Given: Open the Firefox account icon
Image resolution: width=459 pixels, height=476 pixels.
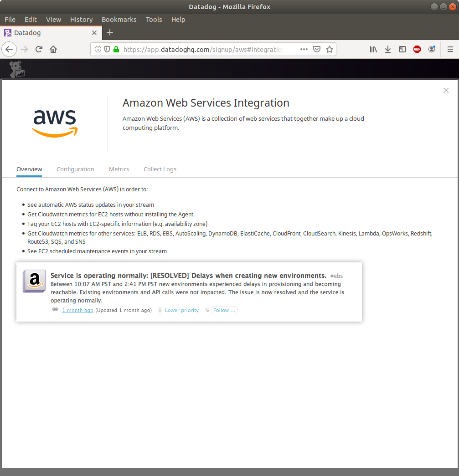Looking at the screenshot, I should pos(432,49).
